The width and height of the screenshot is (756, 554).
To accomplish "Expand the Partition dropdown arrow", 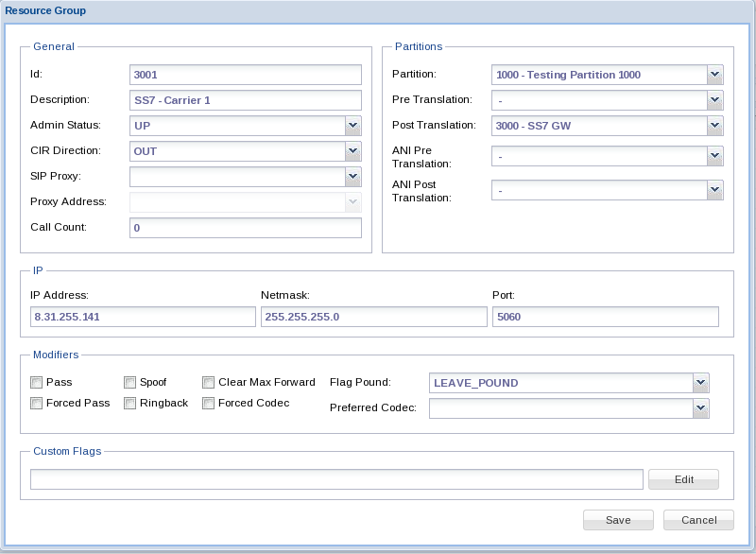I will point(715,75).
